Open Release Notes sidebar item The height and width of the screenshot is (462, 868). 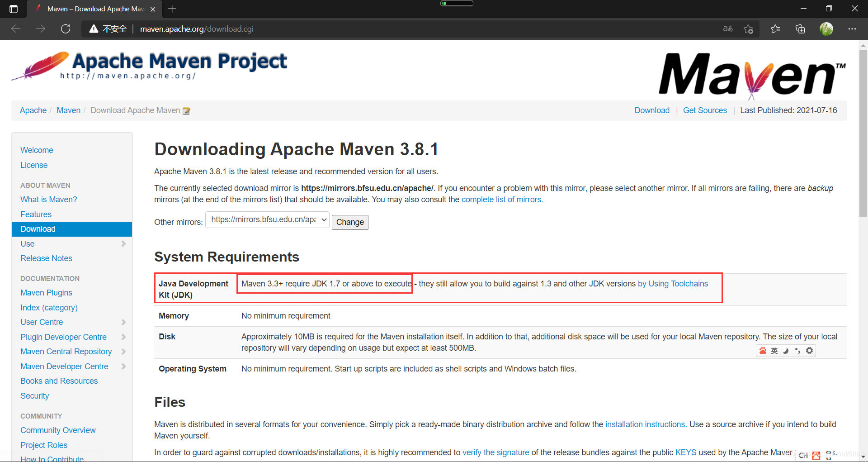(46, 258)
